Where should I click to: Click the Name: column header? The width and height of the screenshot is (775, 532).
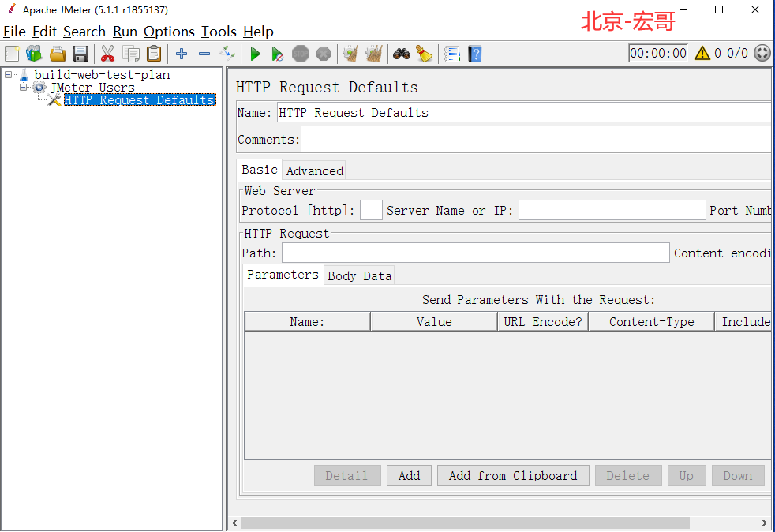click(x=308, y=321)
